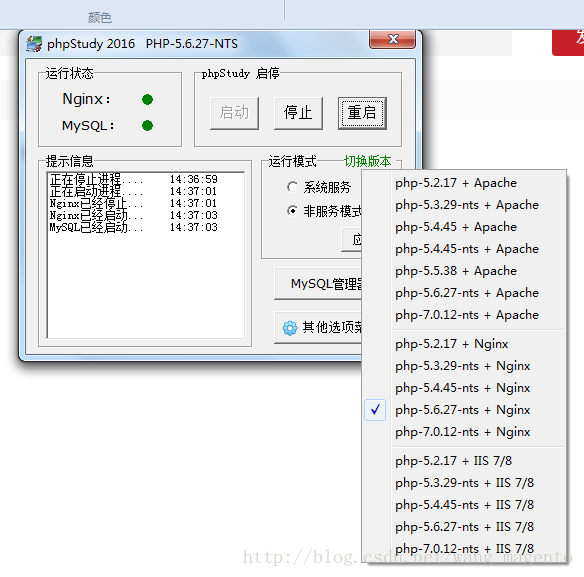The height and width of the screenshot is (577, 584).
Task: Click the Nginx: status label
Action: click(86, 99)
